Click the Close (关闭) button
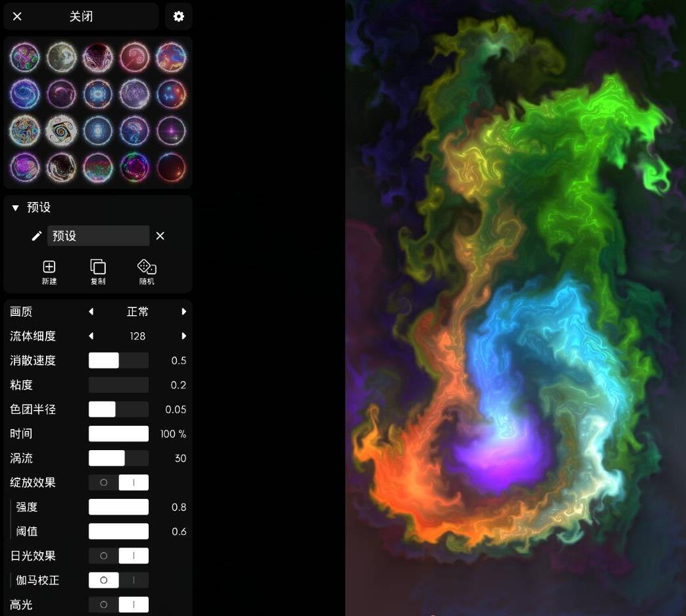The image size is (686, 616). (x=81, y=16)
